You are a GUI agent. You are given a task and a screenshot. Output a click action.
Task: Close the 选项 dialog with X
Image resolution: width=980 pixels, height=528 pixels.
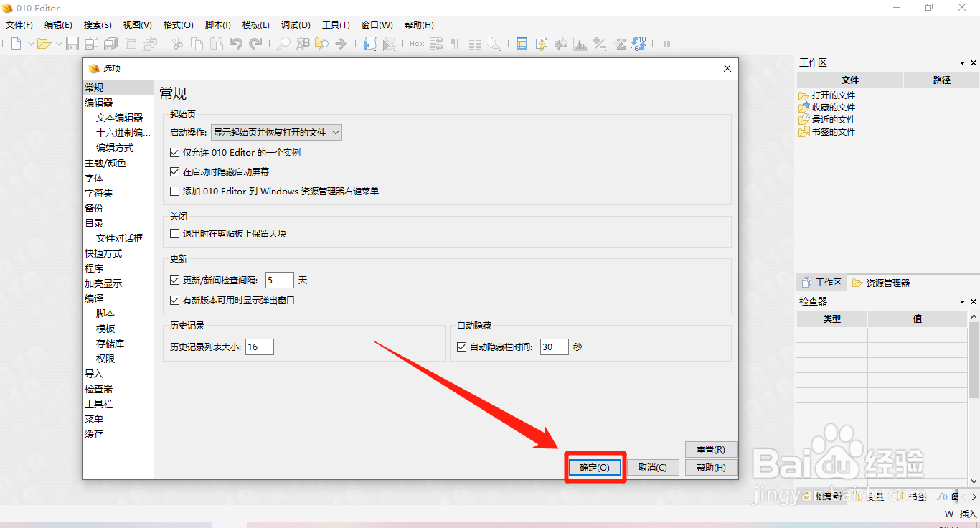(x=727, y=68)
